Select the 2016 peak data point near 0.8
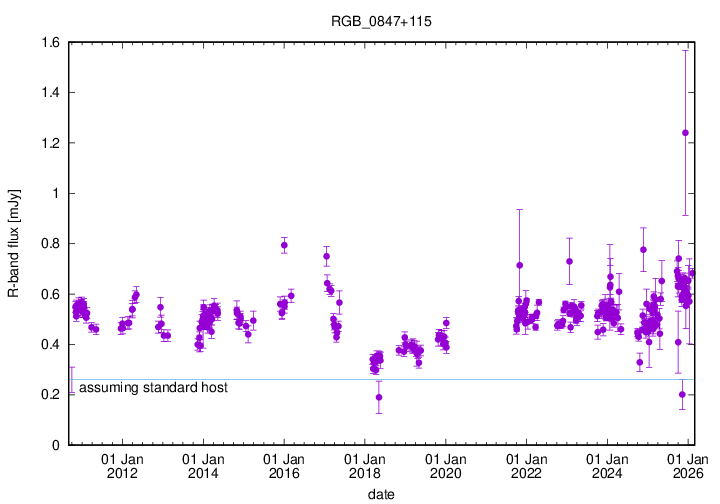 click(284, 245)
